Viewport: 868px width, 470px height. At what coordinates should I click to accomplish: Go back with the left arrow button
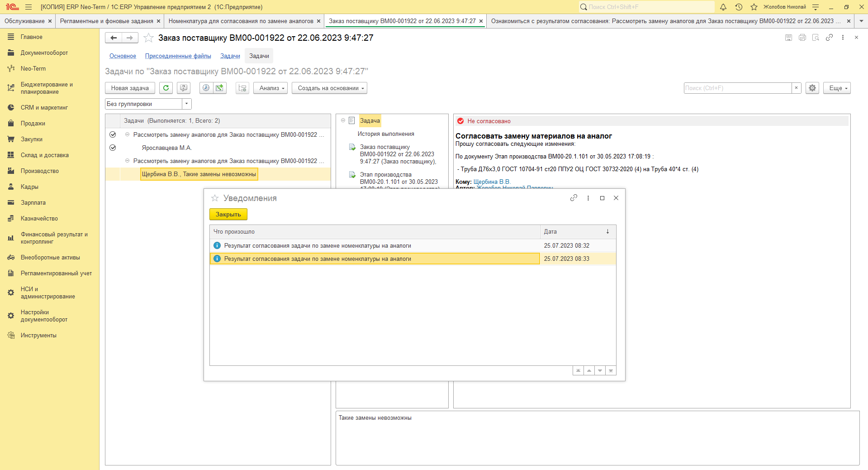(114, 38)
